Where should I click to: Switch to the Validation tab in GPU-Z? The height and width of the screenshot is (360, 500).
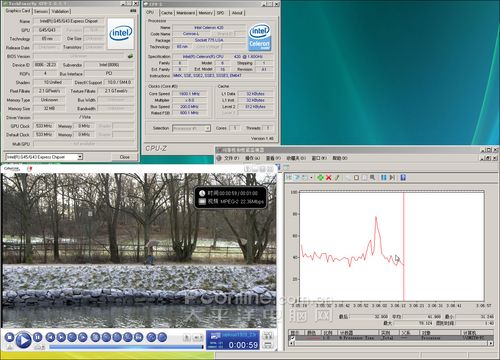point(60,11)
